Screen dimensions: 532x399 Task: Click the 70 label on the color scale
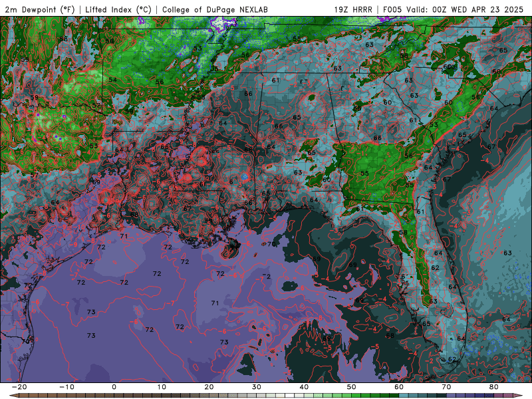446,387
